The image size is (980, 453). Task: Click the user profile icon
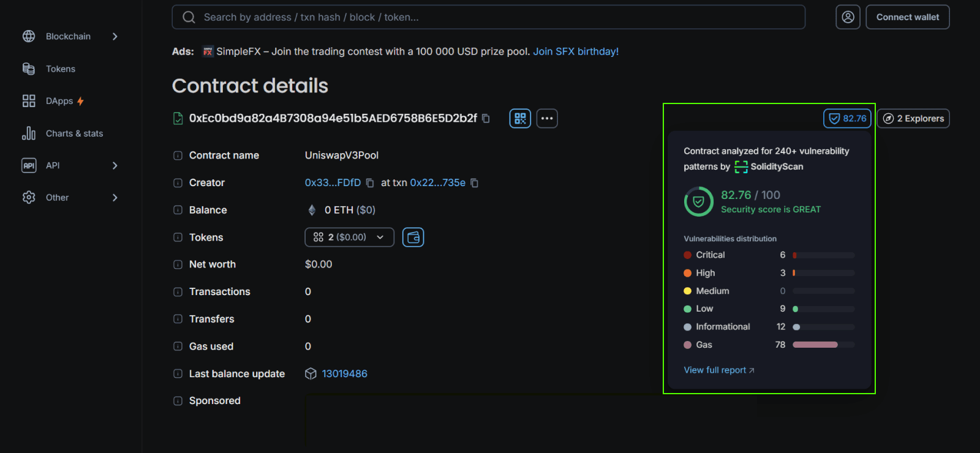[x=848, y=17]
